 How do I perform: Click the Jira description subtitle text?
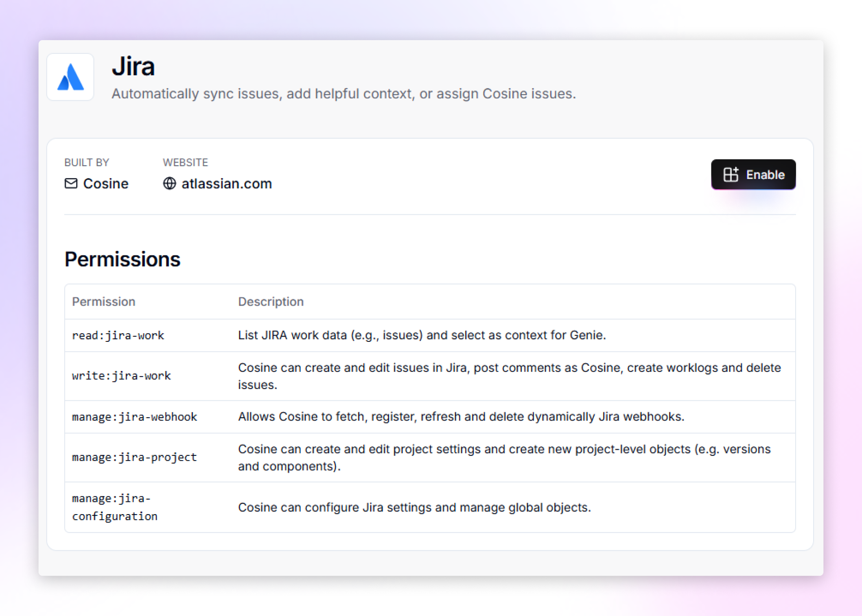(344, 93)
